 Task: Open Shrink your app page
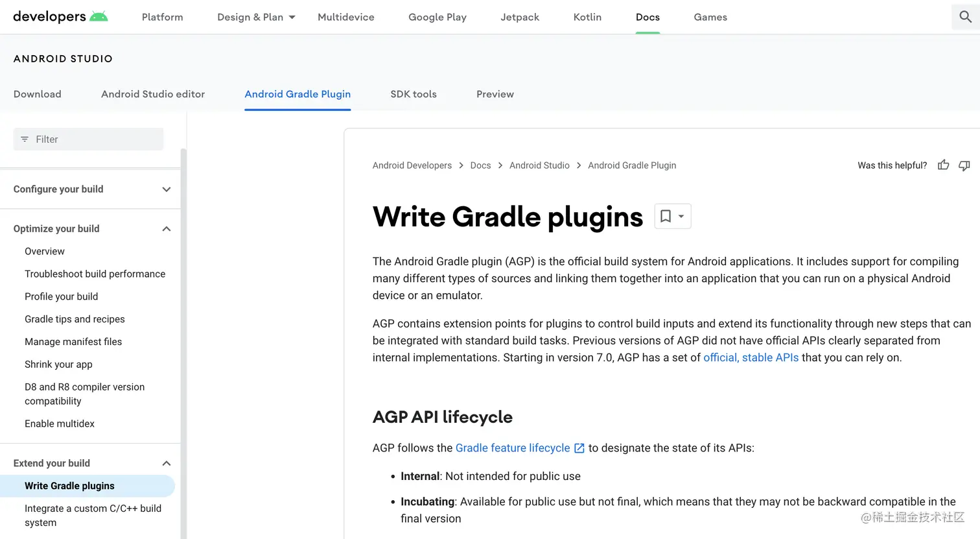point(58,365)
